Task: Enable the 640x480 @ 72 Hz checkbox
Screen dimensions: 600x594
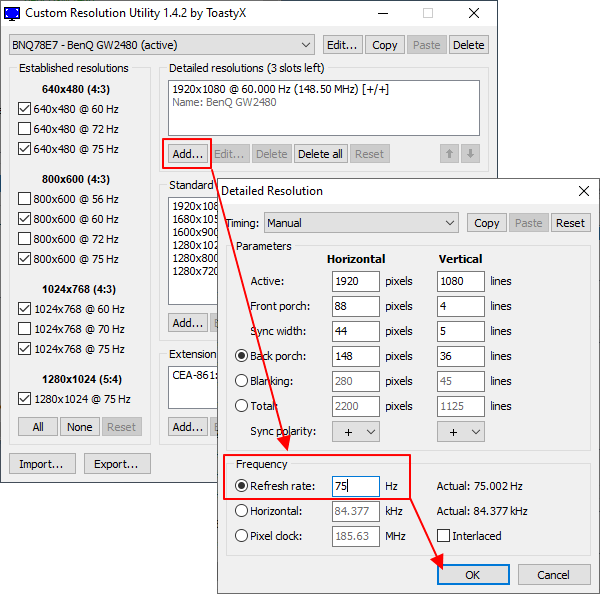Action: [24, 129]
